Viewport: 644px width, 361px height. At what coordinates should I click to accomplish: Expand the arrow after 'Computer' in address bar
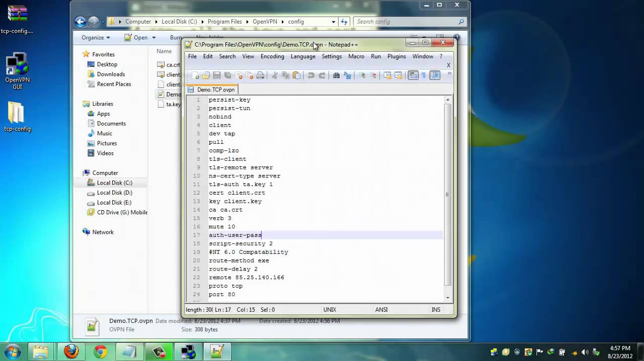click(156, 22)
